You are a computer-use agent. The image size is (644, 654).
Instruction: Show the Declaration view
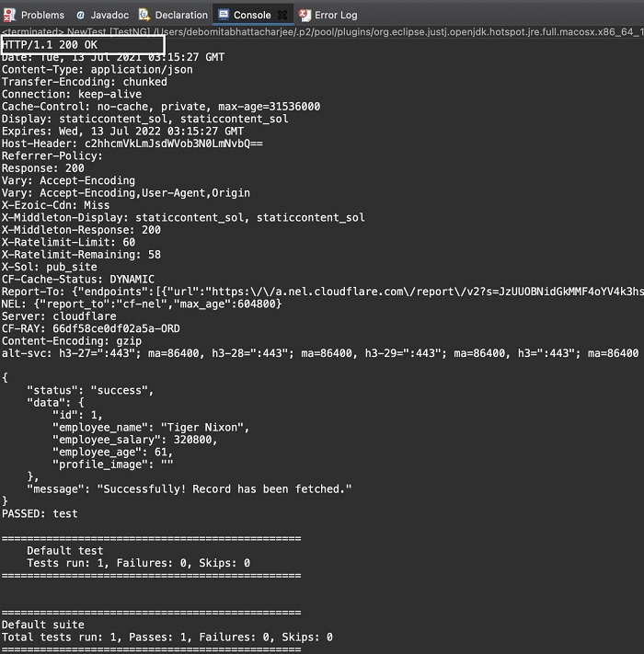click(181, 15)
